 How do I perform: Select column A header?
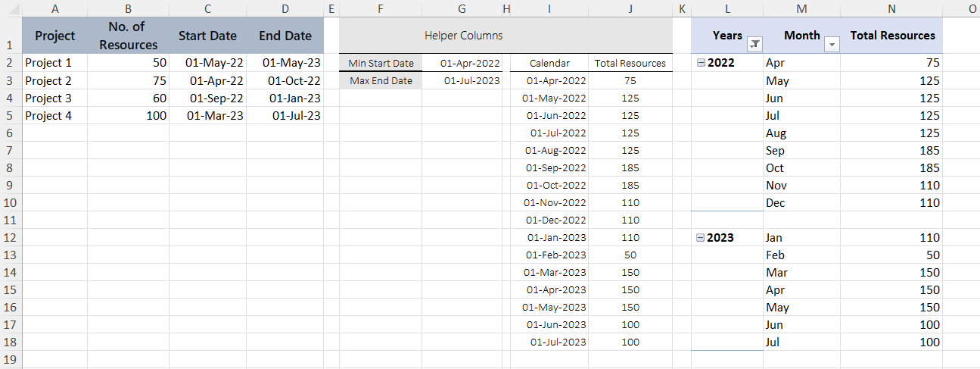pos(54,8)
